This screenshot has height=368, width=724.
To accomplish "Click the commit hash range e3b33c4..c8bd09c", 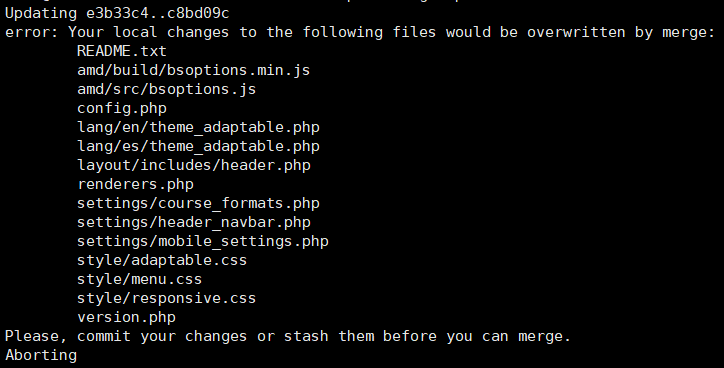I will point(157,13).
